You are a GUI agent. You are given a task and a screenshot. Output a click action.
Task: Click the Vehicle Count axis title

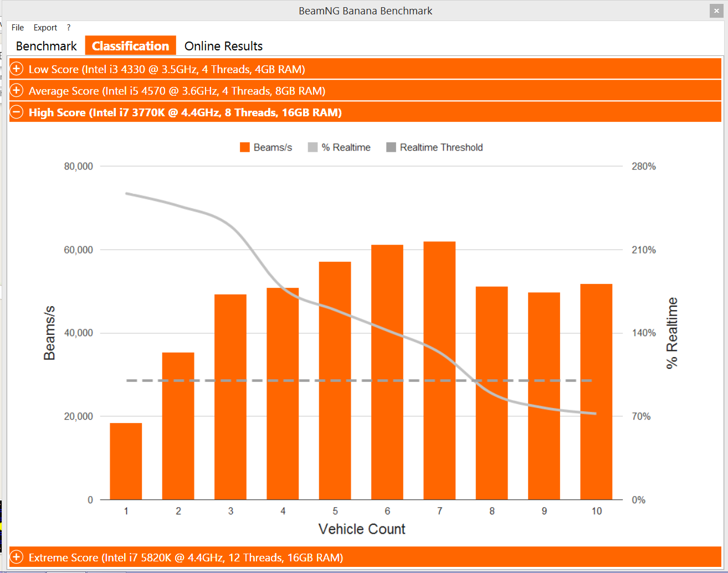[362, 529]
